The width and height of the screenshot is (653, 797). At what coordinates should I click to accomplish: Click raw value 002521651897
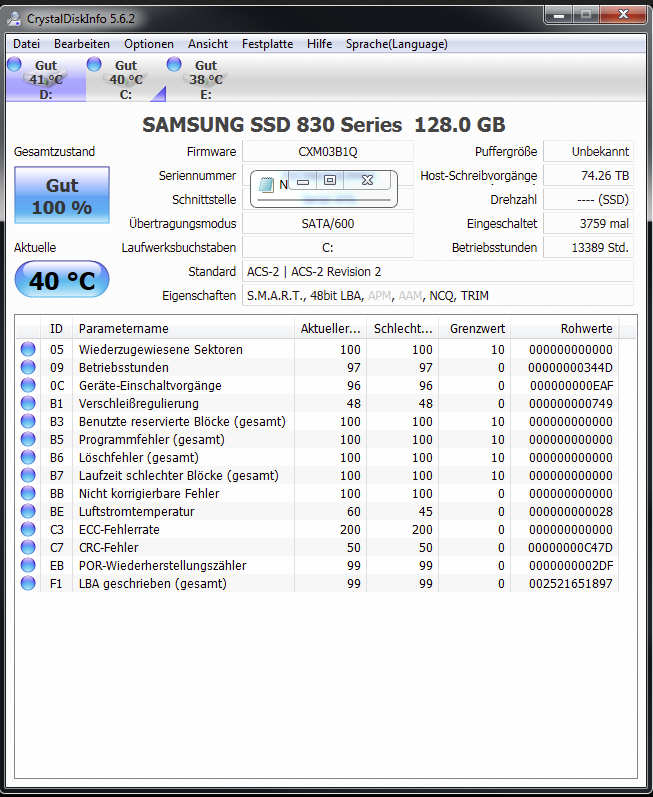pos(571,584)
